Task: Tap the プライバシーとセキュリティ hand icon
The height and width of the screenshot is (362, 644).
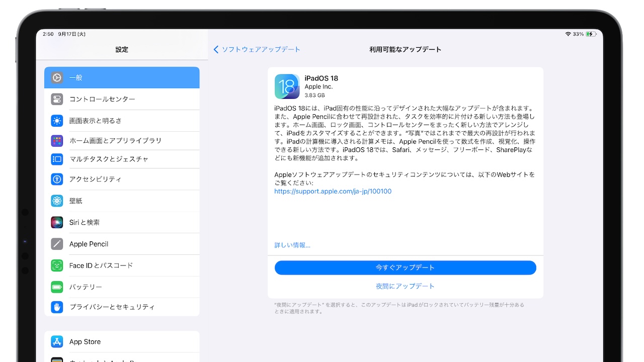Action: pyautogui.click(x=57, y=307)
